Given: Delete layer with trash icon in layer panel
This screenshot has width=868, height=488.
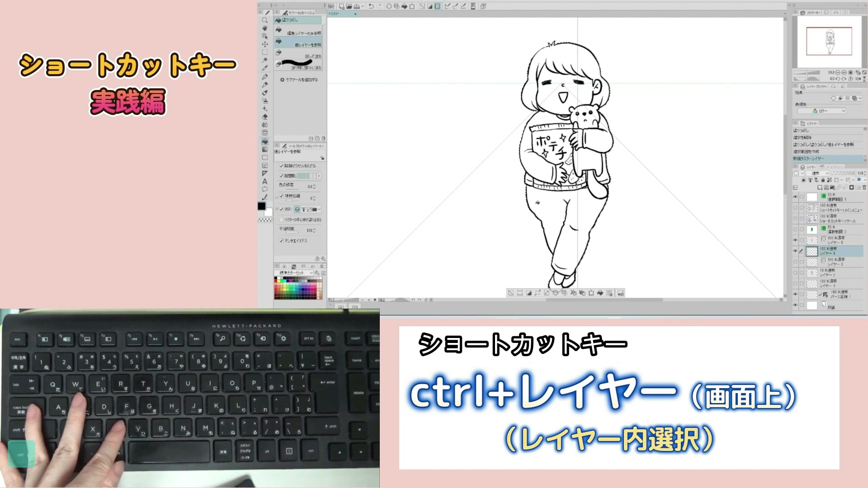Looking at the screenshot, I should 864,188.
